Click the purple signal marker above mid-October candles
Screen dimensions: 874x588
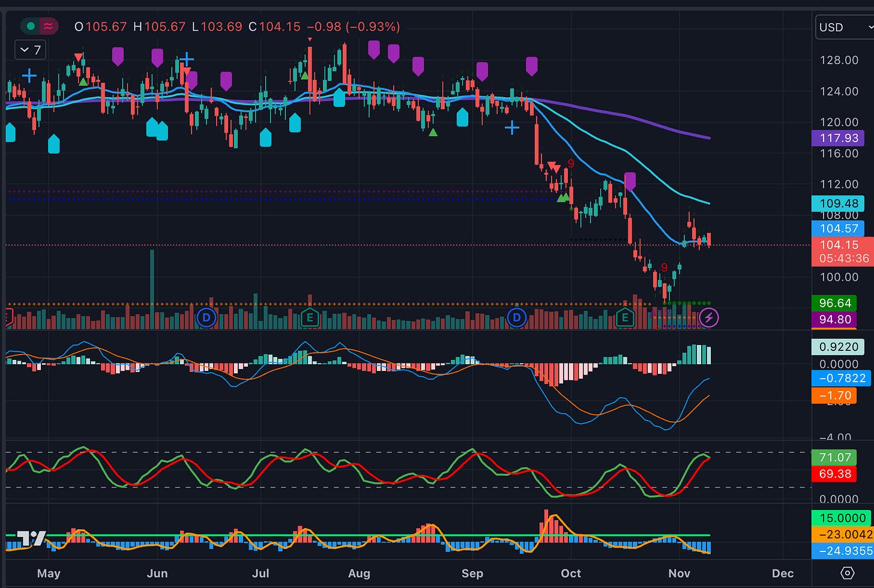(630, 181)
